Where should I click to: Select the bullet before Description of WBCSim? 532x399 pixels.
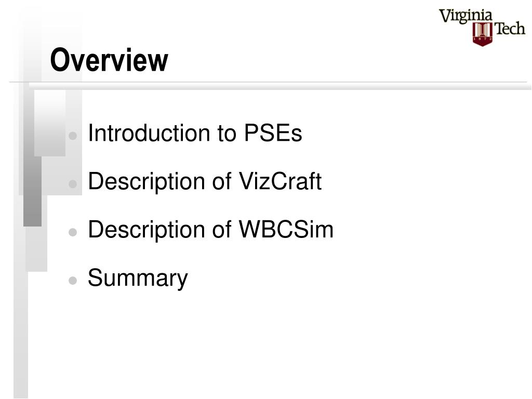point(73,232)
